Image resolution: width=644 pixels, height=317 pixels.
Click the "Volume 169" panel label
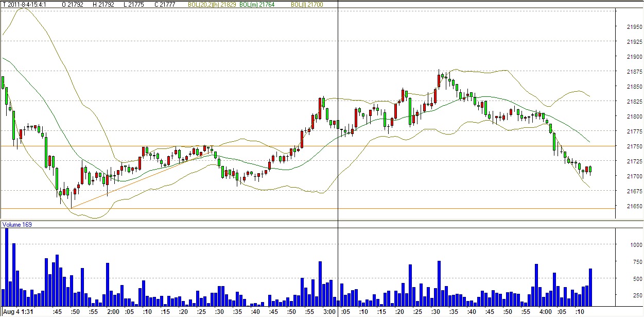point(18,225)
